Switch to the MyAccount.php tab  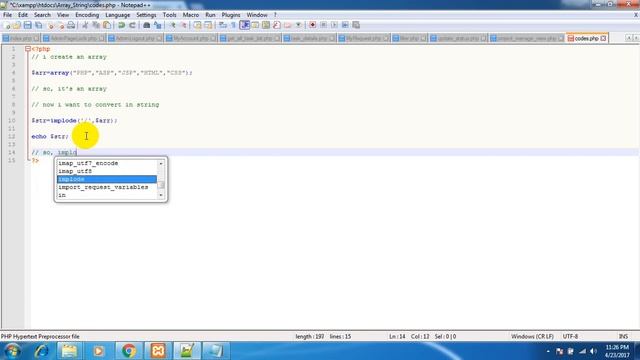point(191,38)
